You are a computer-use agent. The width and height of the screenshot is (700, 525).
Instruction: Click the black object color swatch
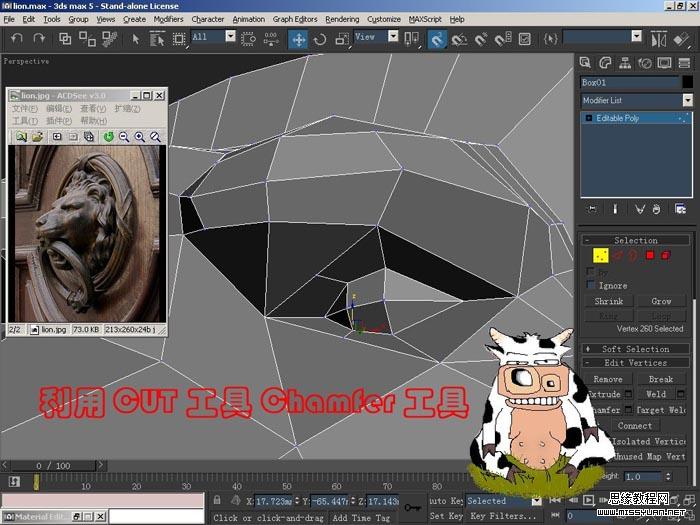[688, 82]
